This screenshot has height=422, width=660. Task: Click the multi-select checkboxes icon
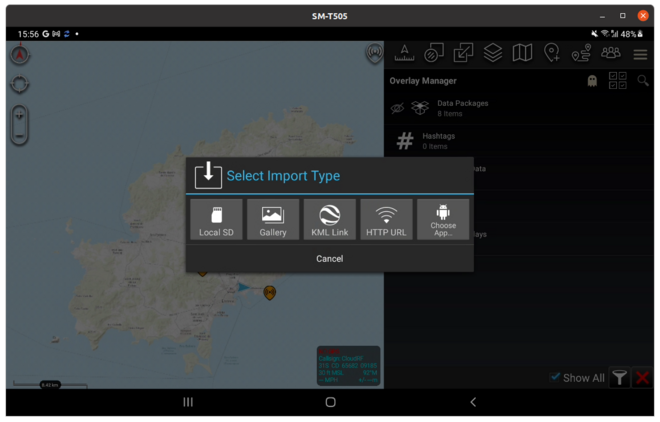point(617,80)
